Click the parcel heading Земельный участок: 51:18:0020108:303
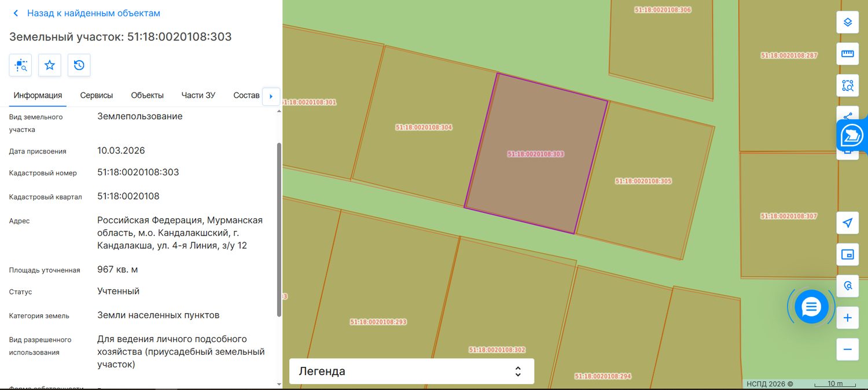 point(120,37)
